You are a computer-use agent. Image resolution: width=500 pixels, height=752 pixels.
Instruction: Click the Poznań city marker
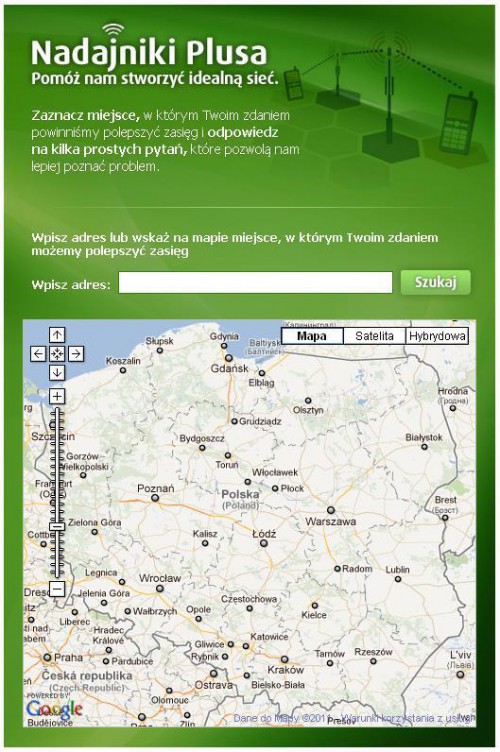(155, 498)
